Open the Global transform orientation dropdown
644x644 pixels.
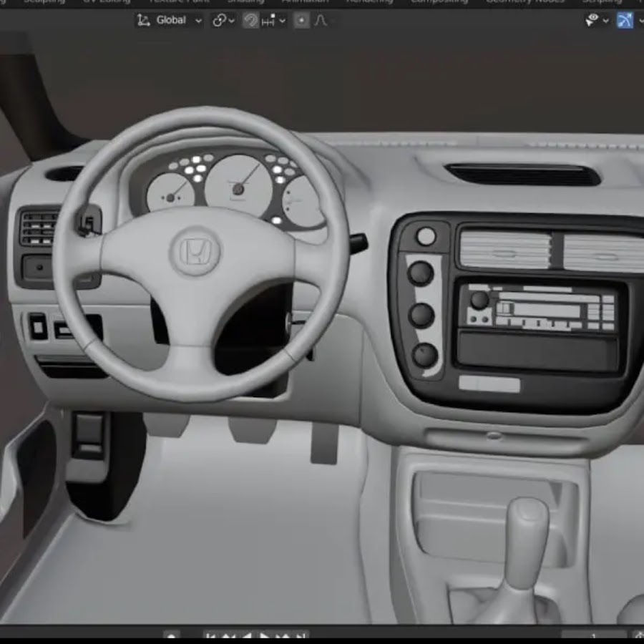click(170, 20)
